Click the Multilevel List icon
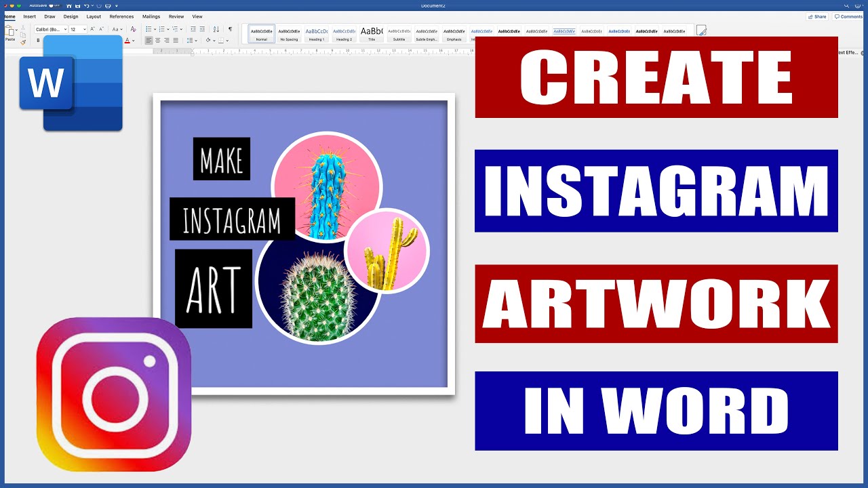The height and width of the screenshot is (488, 868). pyautogui.click(x=174, y=29)
